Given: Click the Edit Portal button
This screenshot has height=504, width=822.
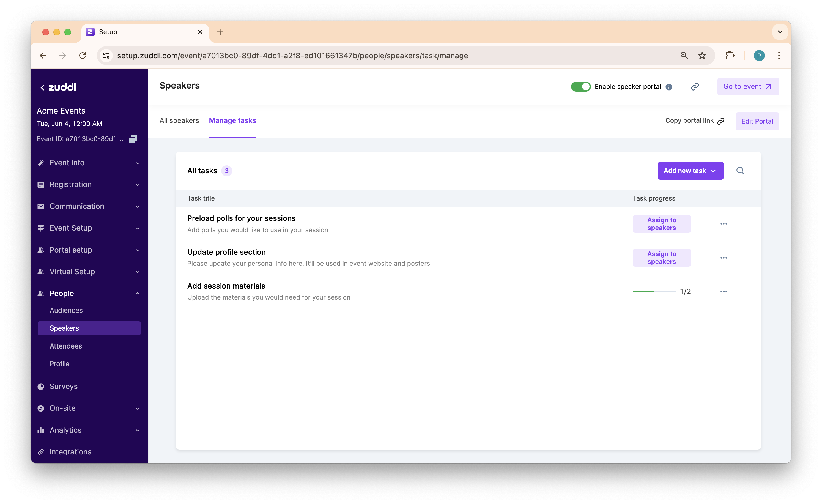Looking at the screenshot, I should [757, 121].
